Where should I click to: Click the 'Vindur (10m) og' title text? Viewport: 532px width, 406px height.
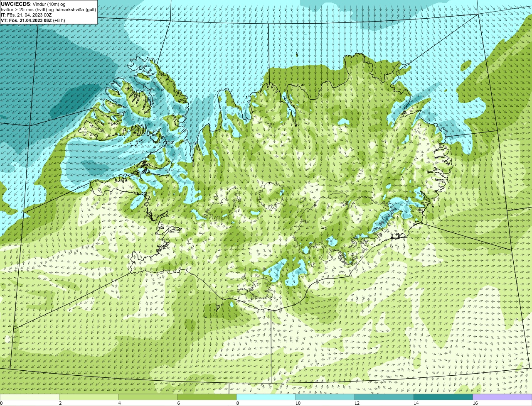(49, 4)
